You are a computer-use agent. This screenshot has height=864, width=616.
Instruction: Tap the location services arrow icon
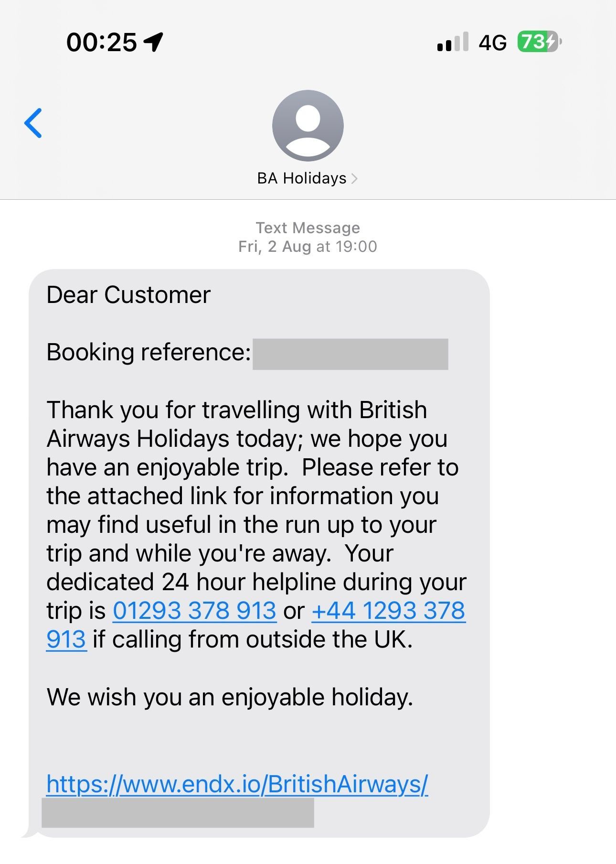tap(154, 42)
